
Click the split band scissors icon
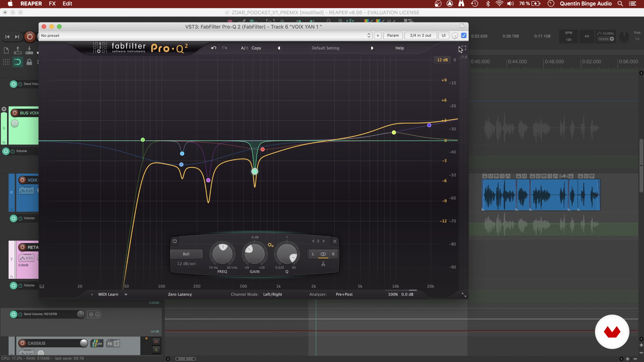pos(323,264)
